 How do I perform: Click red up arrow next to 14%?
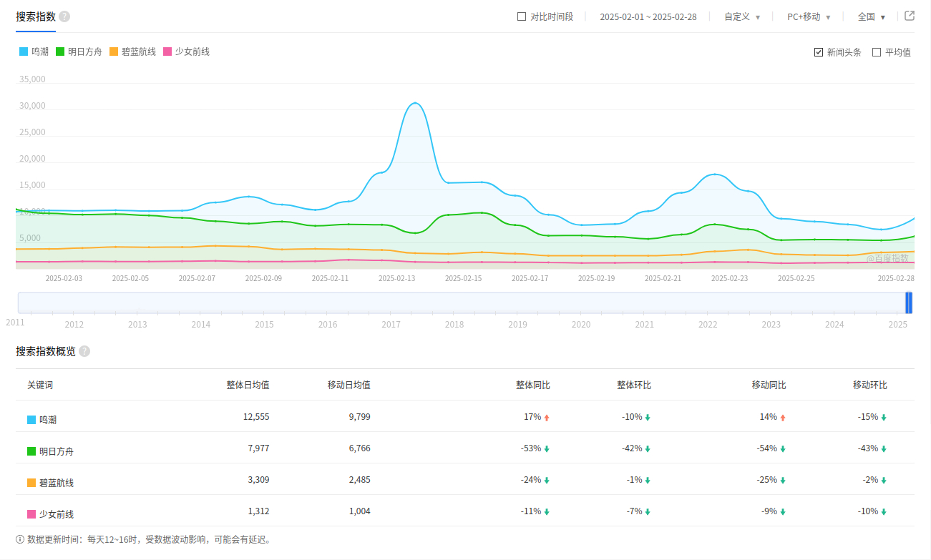[x=783, y=418]
